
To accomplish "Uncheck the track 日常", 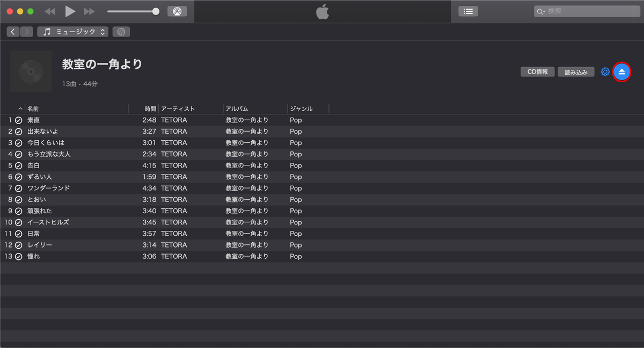I will (18, 234).
